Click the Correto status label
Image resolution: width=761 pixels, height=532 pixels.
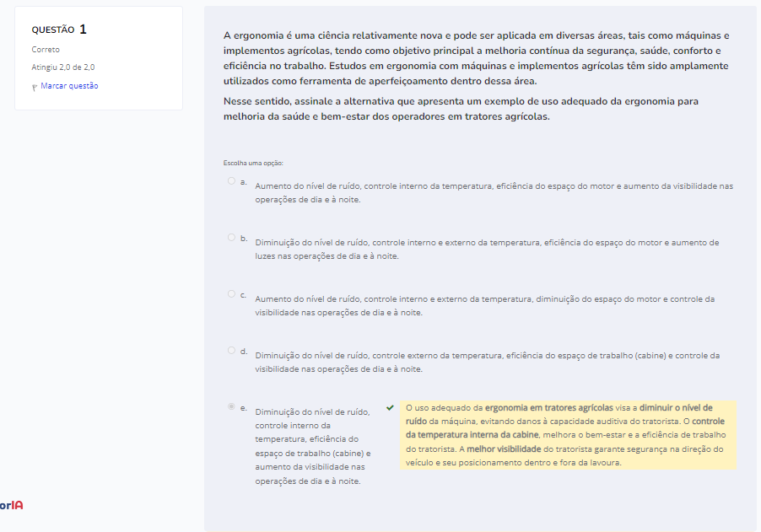[46, 50]
